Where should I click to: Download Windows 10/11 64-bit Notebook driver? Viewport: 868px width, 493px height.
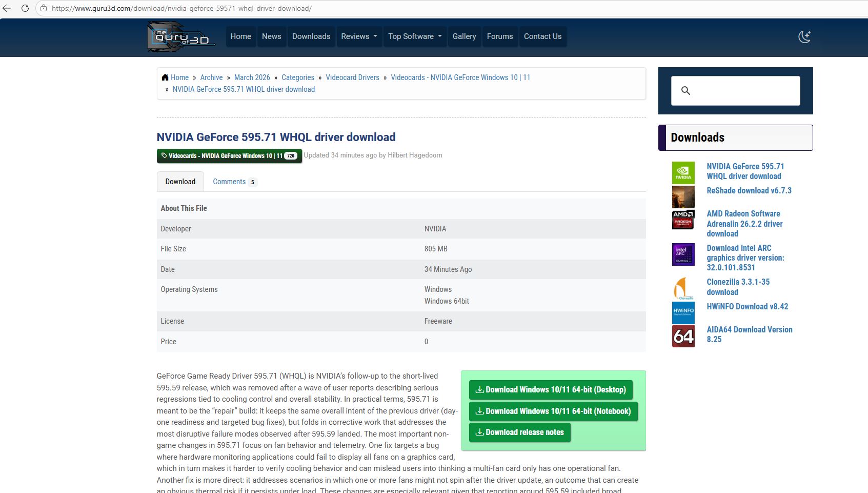[x=553, y=411]
